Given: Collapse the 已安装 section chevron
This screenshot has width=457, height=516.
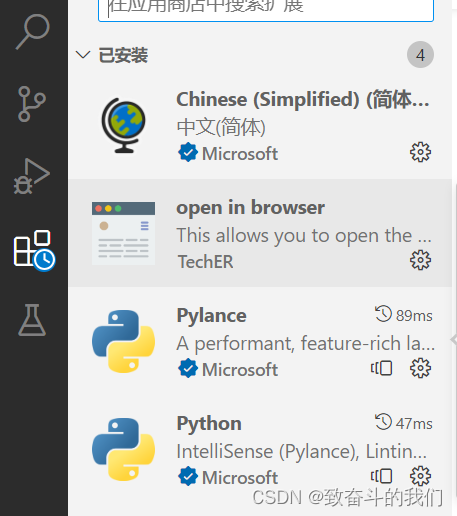Looking at the screenshot, I should 83,55.
